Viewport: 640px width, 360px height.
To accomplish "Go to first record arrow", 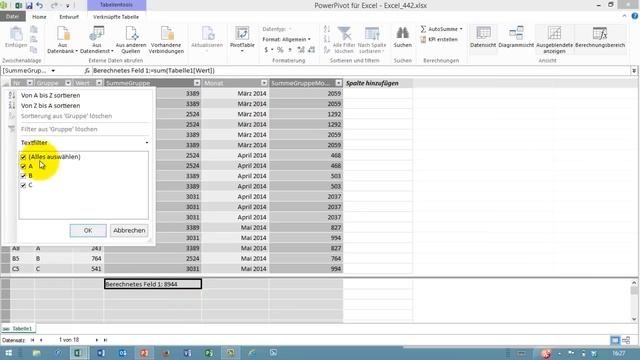I will click(32, 340).
